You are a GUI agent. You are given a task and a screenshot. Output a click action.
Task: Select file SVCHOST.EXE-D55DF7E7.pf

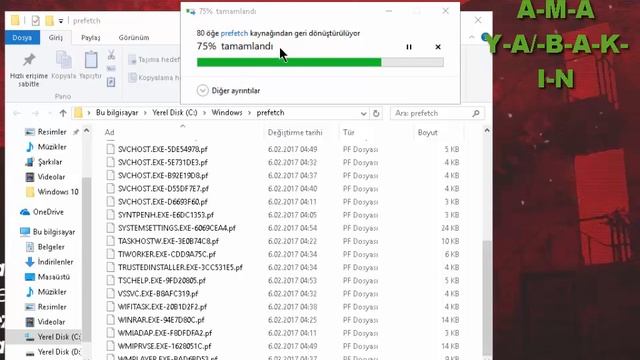(163, 189)
